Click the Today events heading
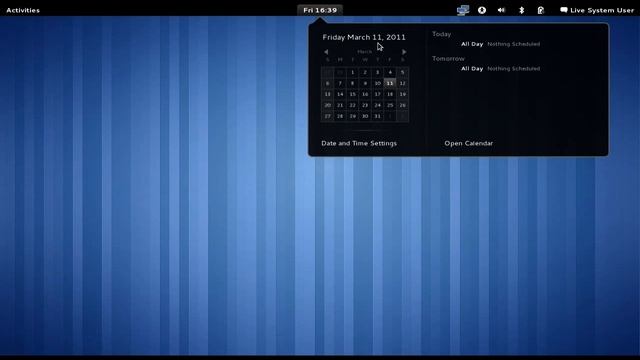Image resolution: width=640 pixels, height=360 pixels. 442,34
